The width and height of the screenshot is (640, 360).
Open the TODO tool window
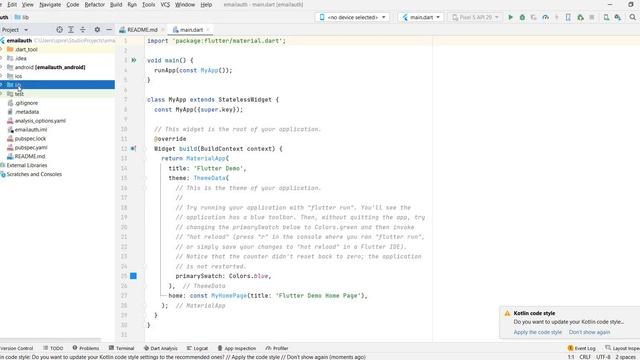coord(53,348)
